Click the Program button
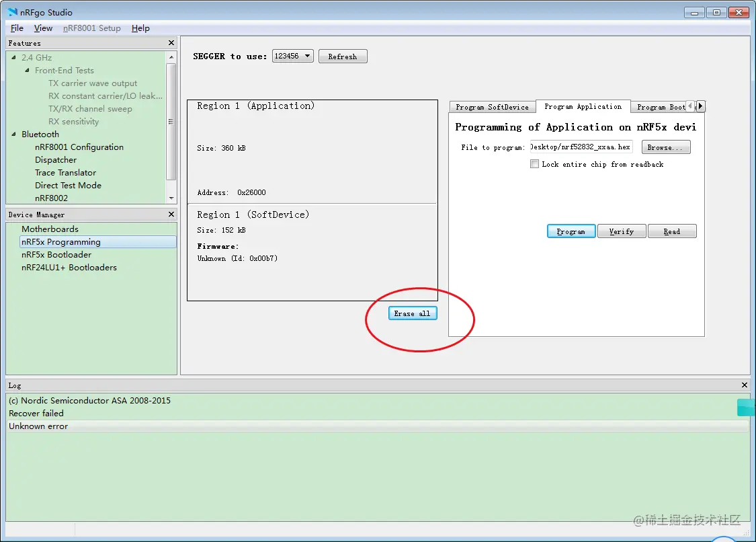The image size is (756, 542). coord(571,231)
